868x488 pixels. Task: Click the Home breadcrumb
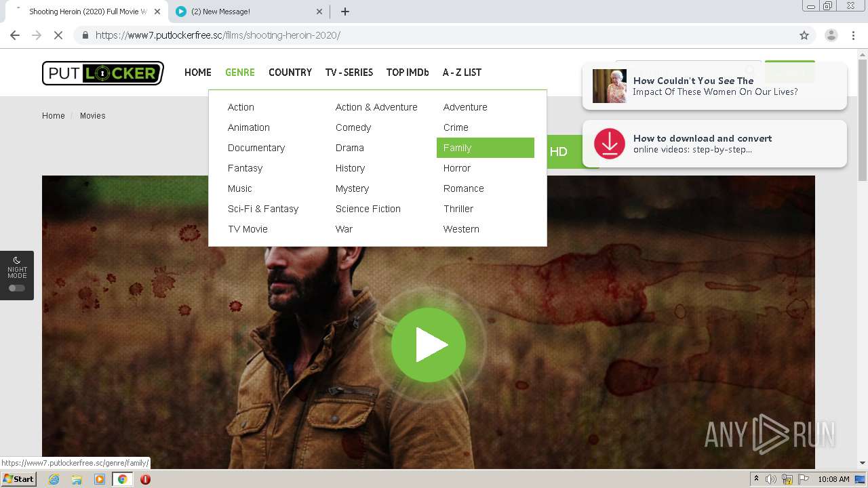point(54,116)
